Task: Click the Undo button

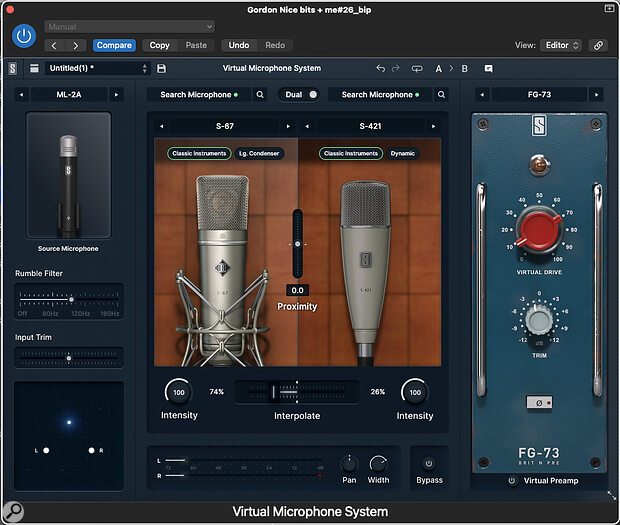Action: click(x=239, y=45)
